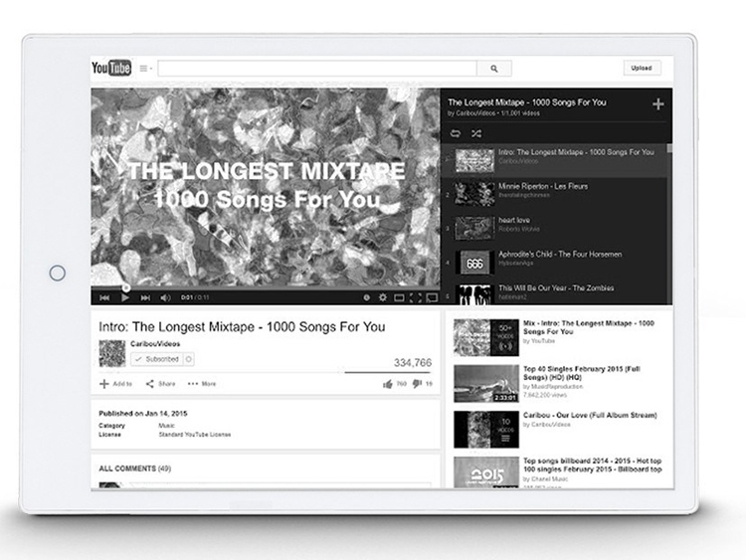746x560 pixels.
Task: Open the Share options
Action: coord(160,384)
